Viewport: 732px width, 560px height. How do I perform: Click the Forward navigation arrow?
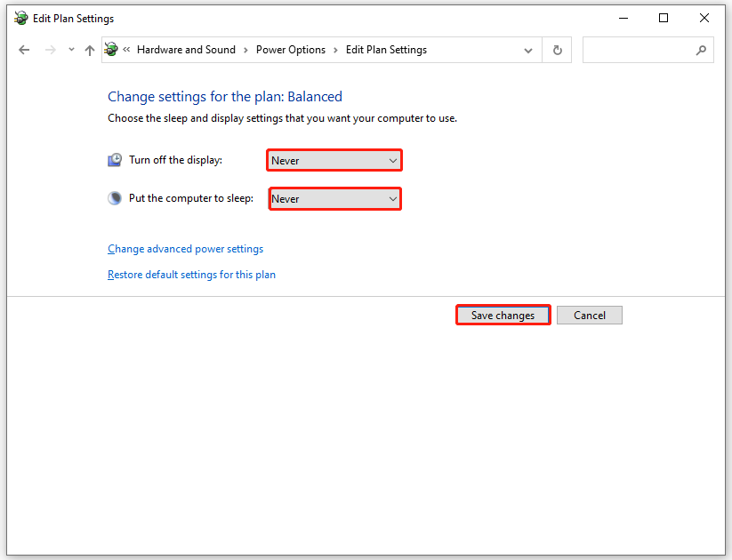51,51
